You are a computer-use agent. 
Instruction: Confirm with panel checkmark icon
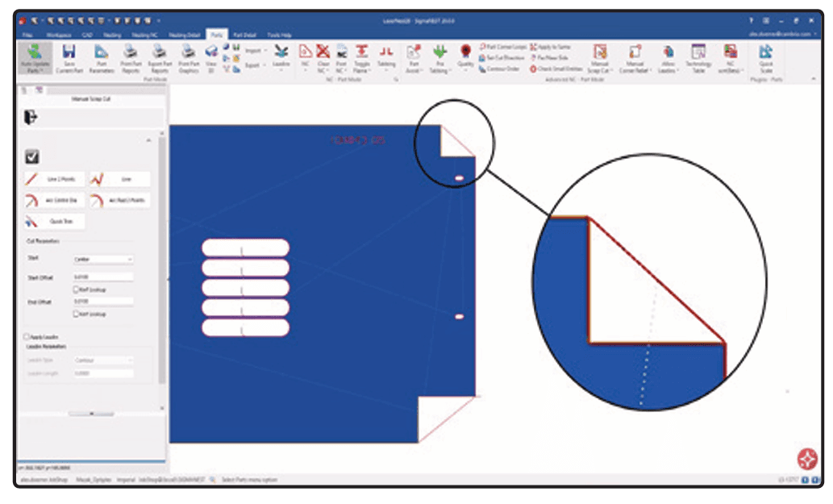click(32, 156)
